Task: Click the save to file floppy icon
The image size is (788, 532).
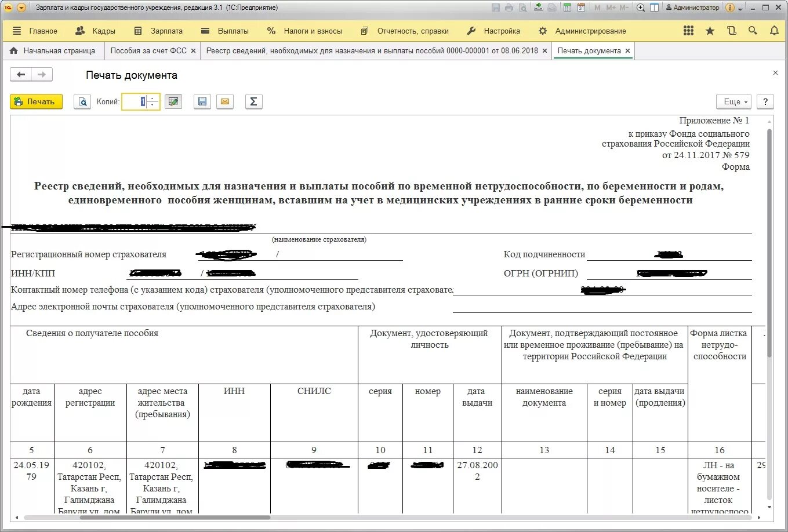Action: pyautogui.click(x=202, y=101)
